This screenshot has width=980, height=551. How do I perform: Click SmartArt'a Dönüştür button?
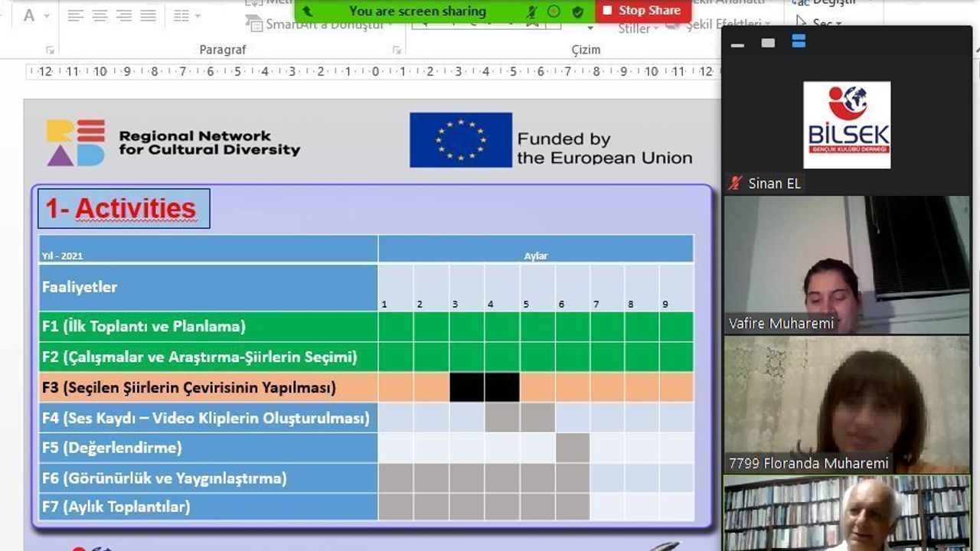(x=318, y=24)
